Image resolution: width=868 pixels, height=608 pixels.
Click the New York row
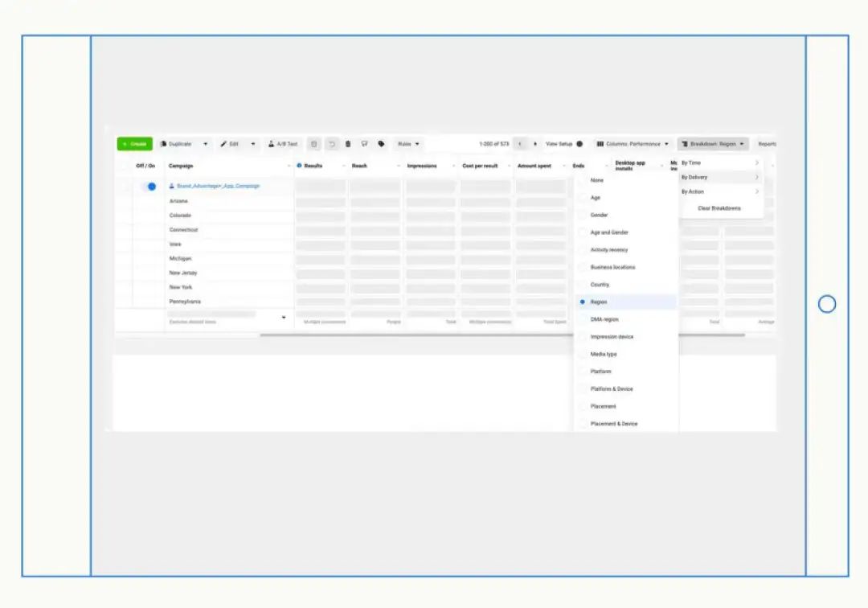pyautogui.click(x=181, y=287)
